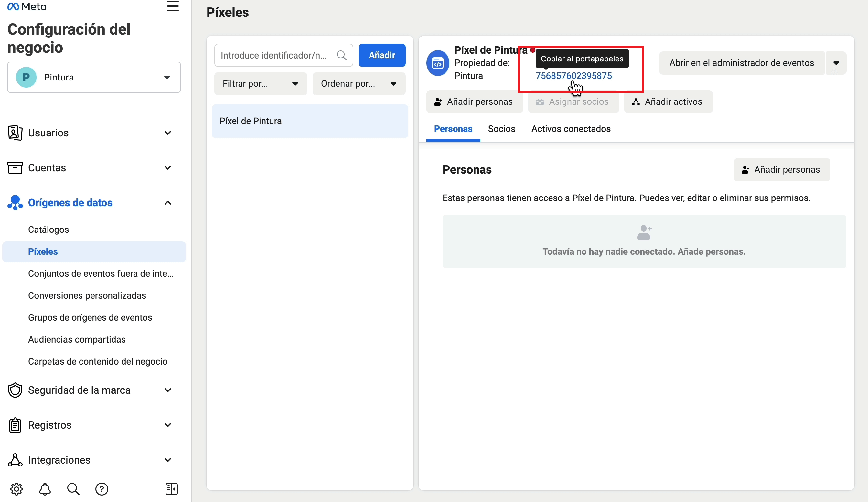Click the Orígenes de datos icon

pos(15,202)
